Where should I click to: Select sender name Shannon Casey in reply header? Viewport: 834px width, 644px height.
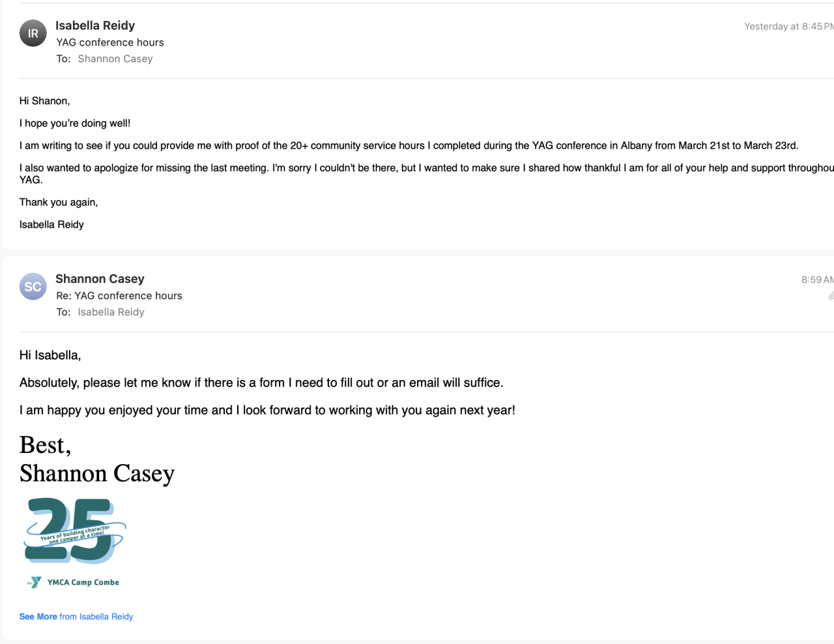click(100, 279)
